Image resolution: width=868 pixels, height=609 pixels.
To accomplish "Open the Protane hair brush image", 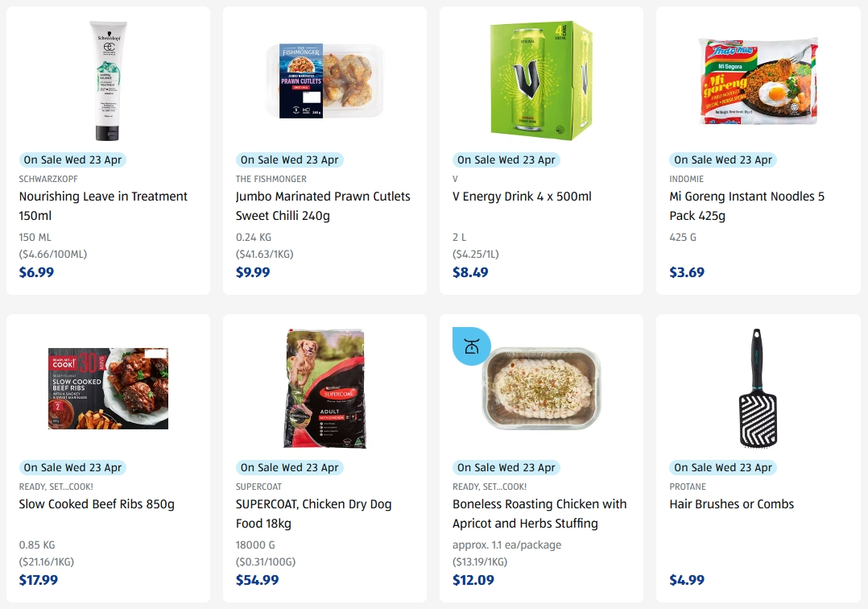I will [x=758, y=388].
